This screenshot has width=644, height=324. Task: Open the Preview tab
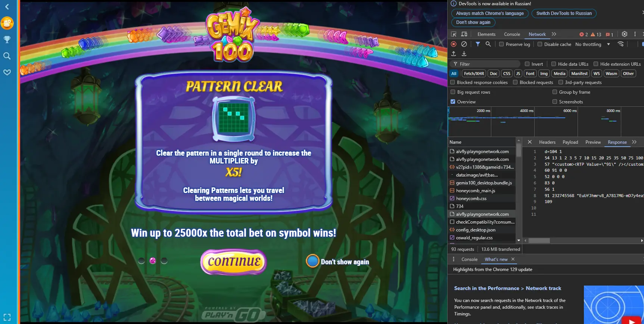tap(593, 142)
